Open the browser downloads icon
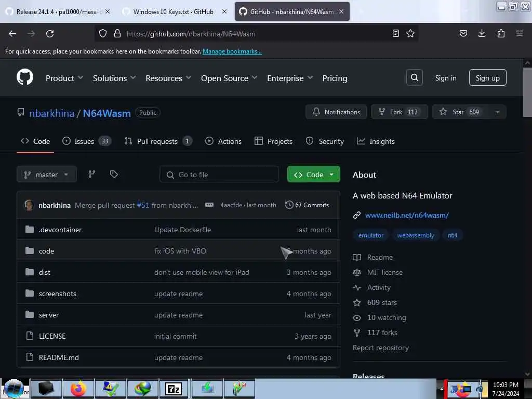The width and height of the screenshot is (532, 399). (x=482, y=33)
